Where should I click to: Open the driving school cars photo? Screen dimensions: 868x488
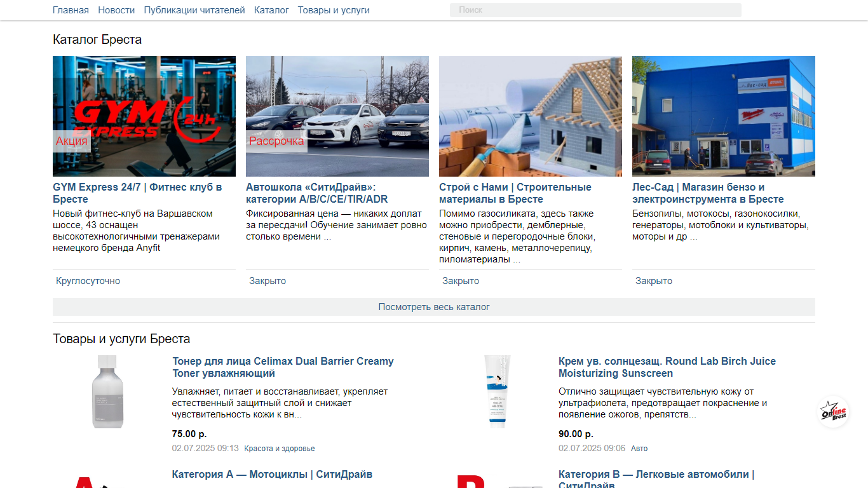coord(337,116)
